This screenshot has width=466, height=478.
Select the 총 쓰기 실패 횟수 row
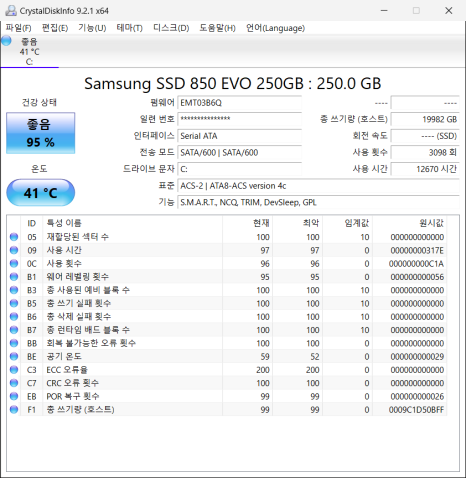point(227,303)
